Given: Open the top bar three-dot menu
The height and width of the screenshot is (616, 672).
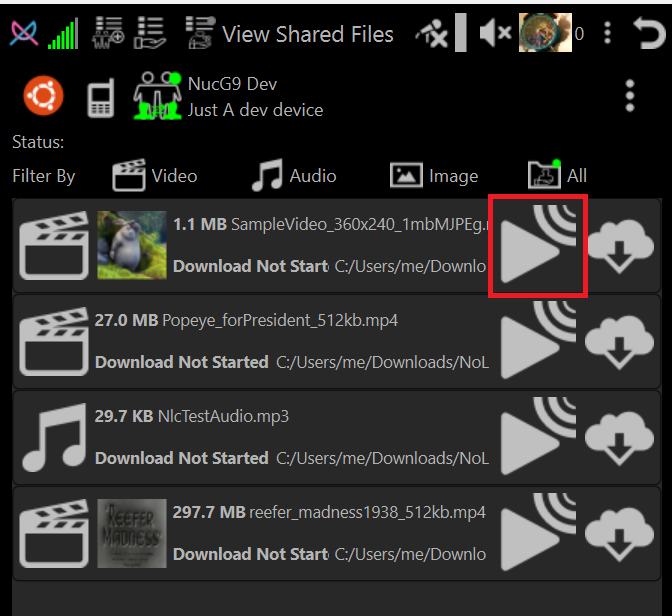Looking at the screenshot, I should click(x=607, y=33).
